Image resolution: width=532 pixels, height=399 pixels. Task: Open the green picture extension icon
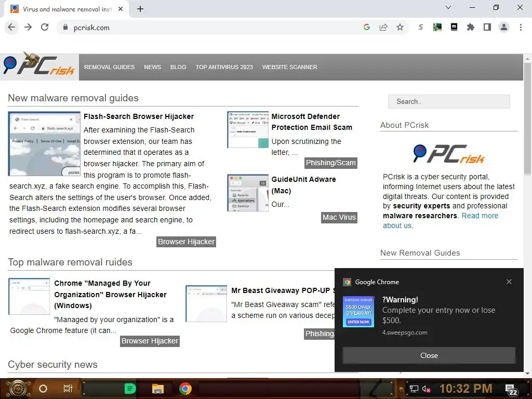coord(437,27)
